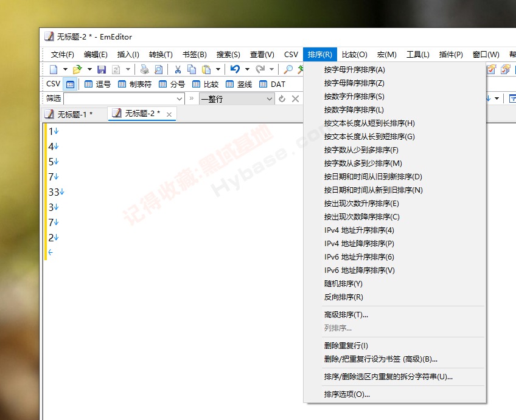Open the 编辑(E) menu
The width and height of the screenshot is (516, 420).
pyautogui.click(x=96, y=55)
